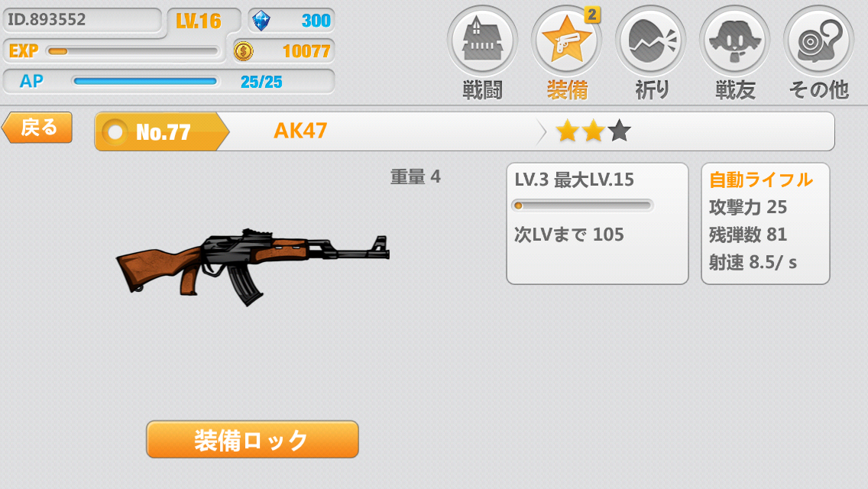The width and height of the screenshot is (868, 489).
Task: Click the first gold star rating
Action: coord(568,131)
